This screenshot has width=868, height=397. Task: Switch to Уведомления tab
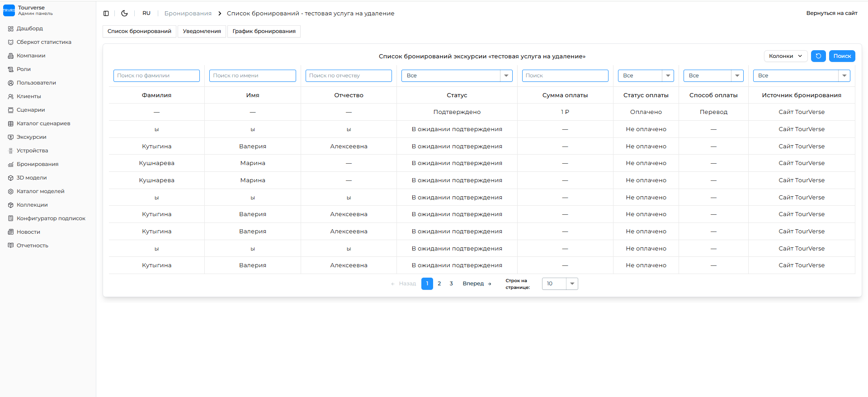(x=202, y=31)
